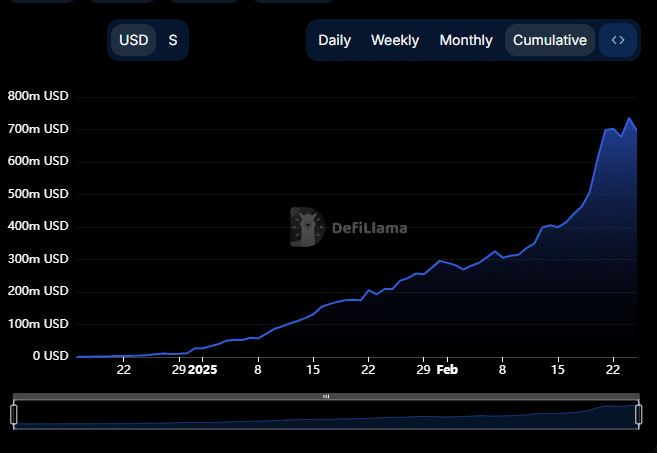
Task: Click the DefiLlama watermark text
Action: [368, 228]
